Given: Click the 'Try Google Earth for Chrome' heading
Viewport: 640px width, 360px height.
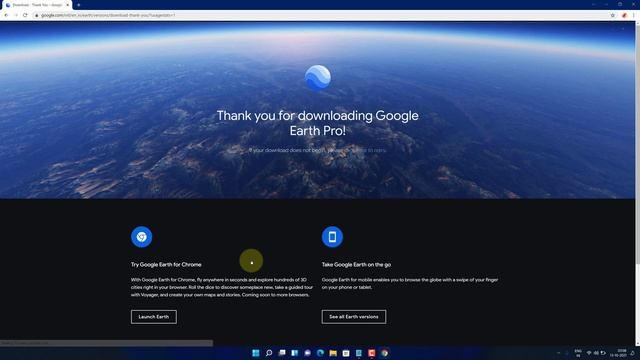Looking at the screenshot, I should pyautogui.click(x=166, y=264).
